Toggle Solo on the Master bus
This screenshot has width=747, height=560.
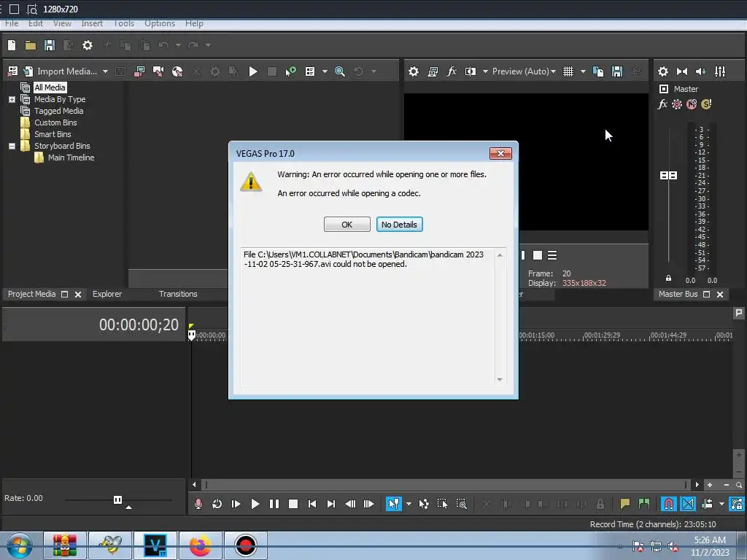(x=706, y=104)
